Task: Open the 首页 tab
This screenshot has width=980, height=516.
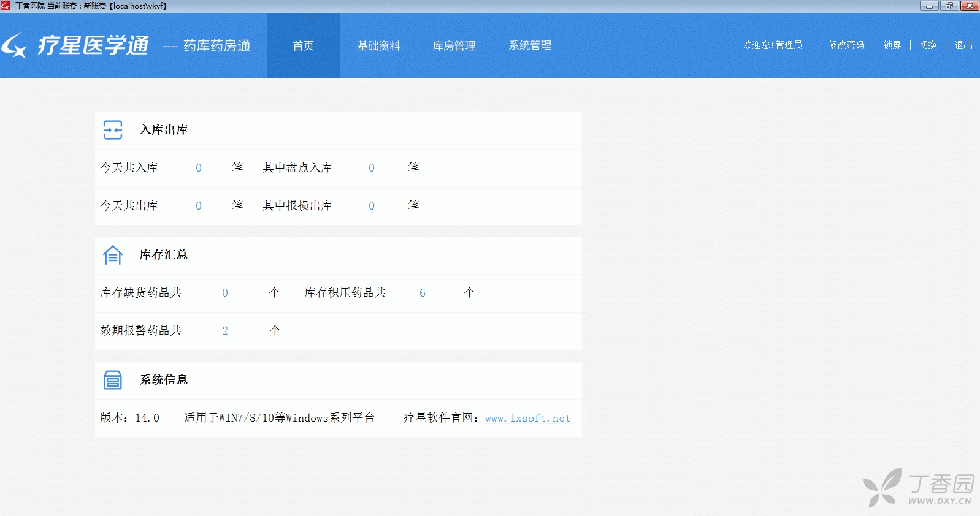Action: coord(304,45)
